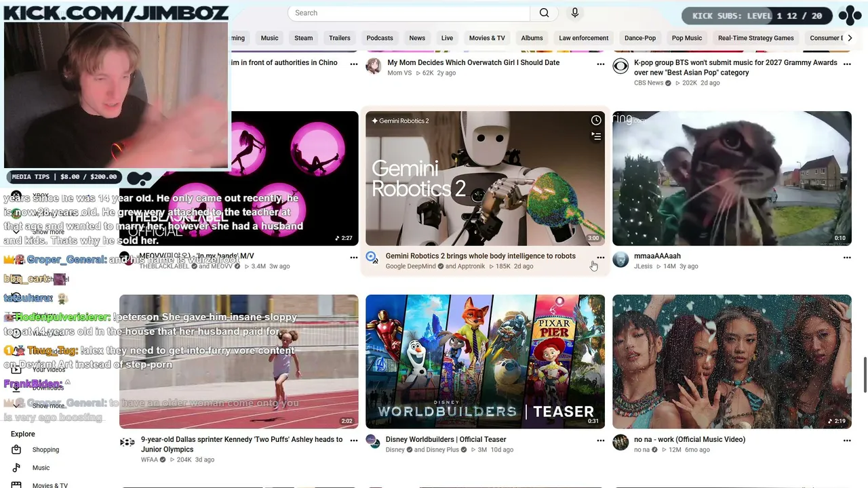
Task: Open options menu for no na work video
Action: coord(847,441)
